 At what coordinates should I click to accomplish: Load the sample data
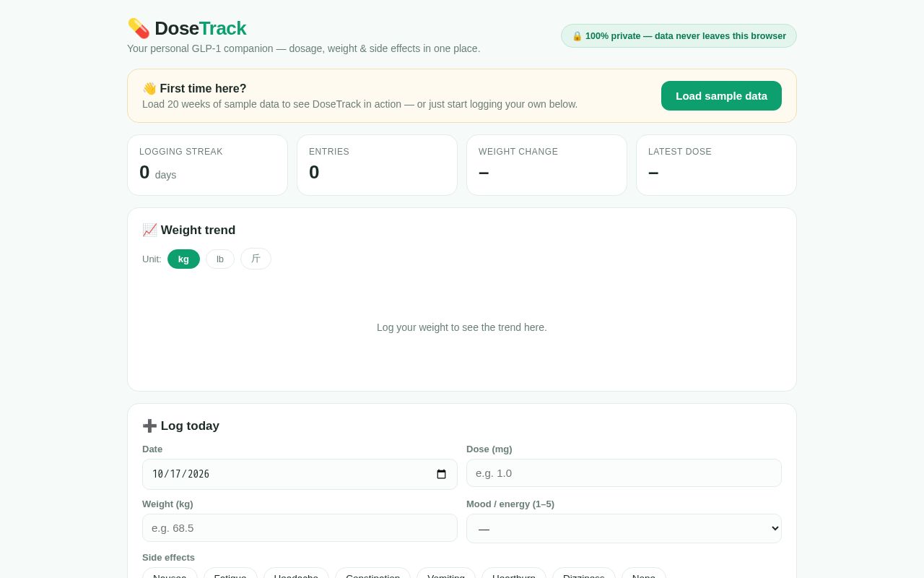click(x=721, y=95)
